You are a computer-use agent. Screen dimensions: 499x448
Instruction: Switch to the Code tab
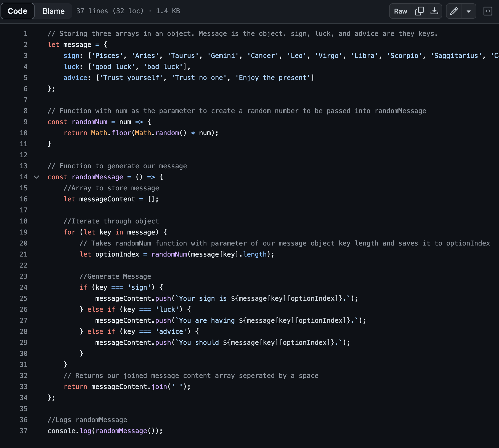coord(17,11)
